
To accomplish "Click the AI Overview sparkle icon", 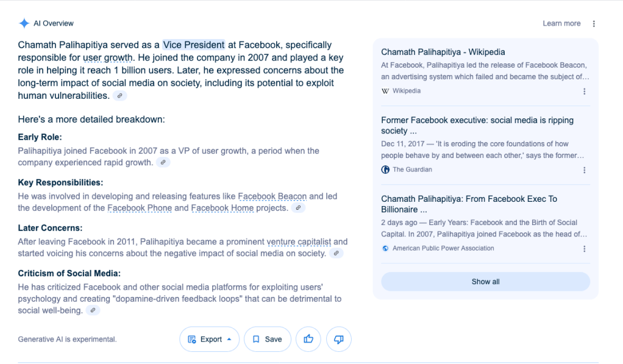I will pyautogui.click(x=24, y=23).
